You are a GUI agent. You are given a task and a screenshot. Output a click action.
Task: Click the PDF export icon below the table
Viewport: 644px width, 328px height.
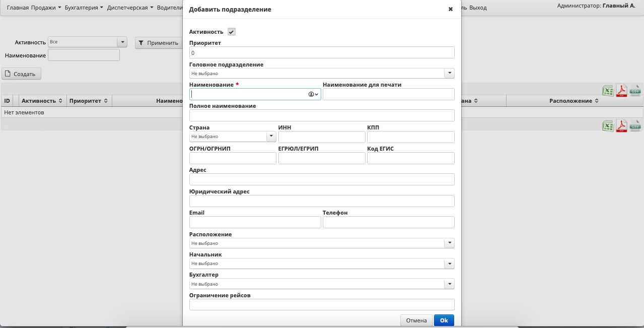(621, 125)
